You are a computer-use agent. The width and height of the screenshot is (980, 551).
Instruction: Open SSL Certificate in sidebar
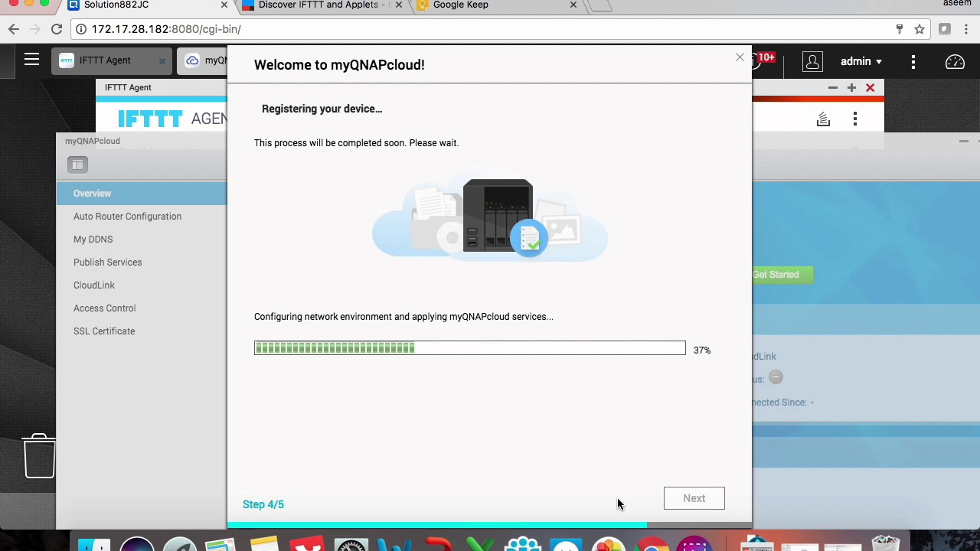pyautogui.click(x=104, y=331)
